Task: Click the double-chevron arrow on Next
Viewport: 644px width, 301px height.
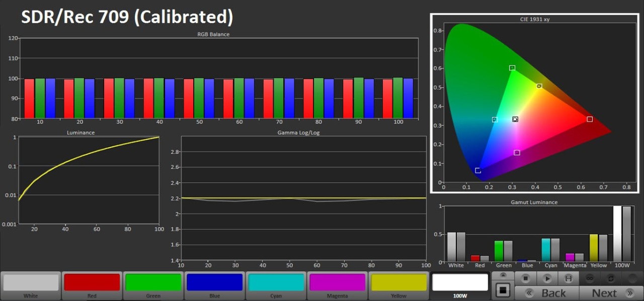Action: point(629,293)
